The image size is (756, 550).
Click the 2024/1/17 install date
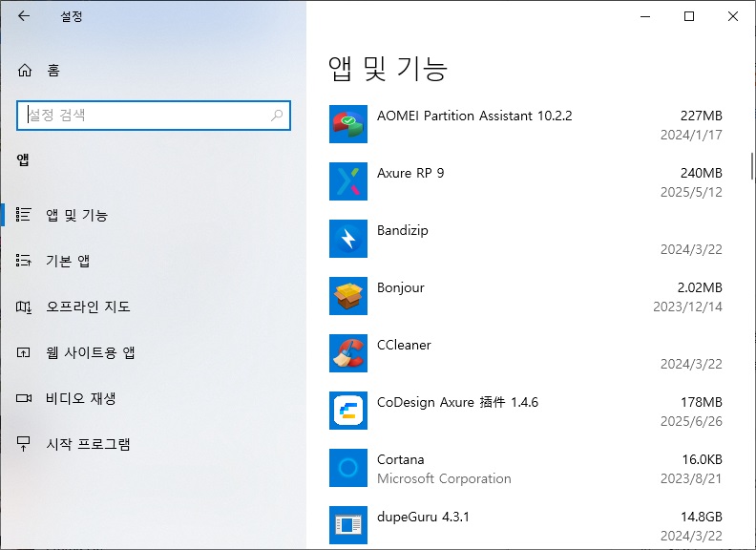click(x=691, y=135)
